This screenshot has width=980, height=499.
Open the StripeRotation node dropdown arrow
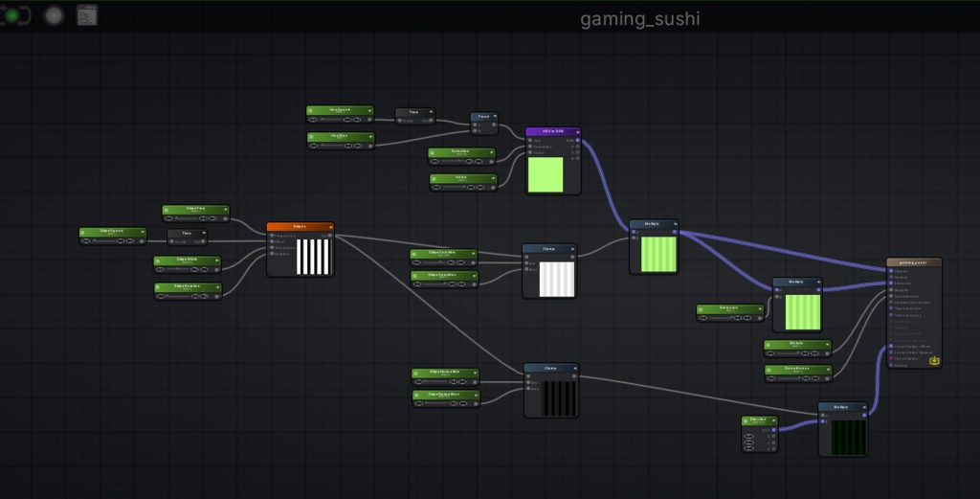pyautogui.click(x=218, y=287)
